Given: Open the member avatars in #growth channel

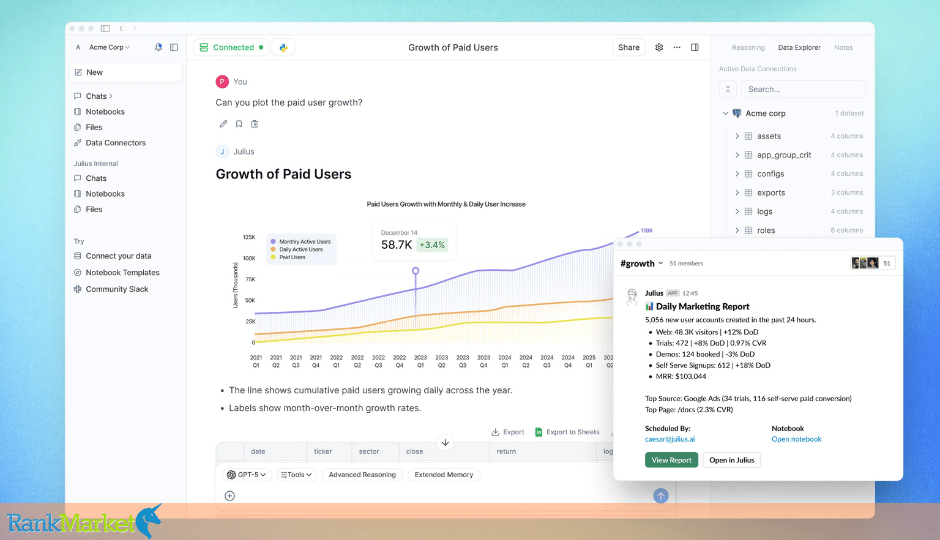Looking at the screenshot, I should [865, 263].
